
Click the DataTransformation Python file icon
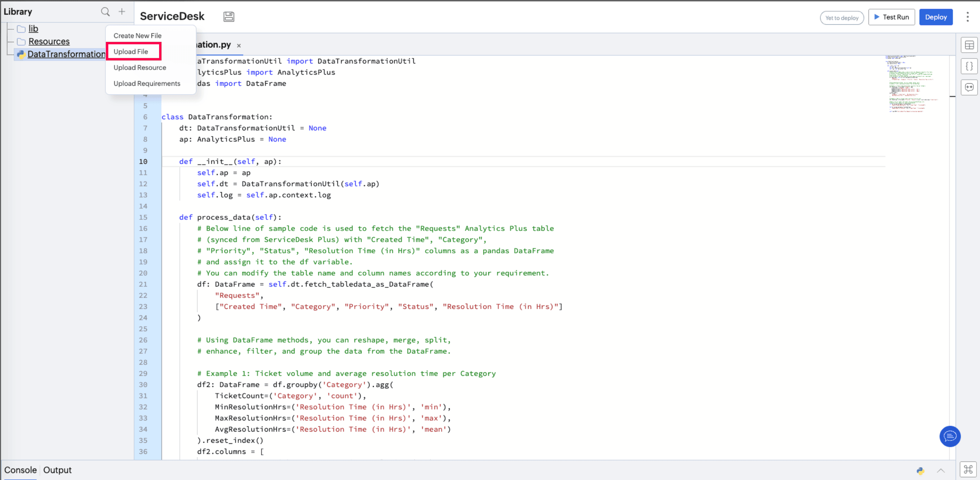point(21,54)
